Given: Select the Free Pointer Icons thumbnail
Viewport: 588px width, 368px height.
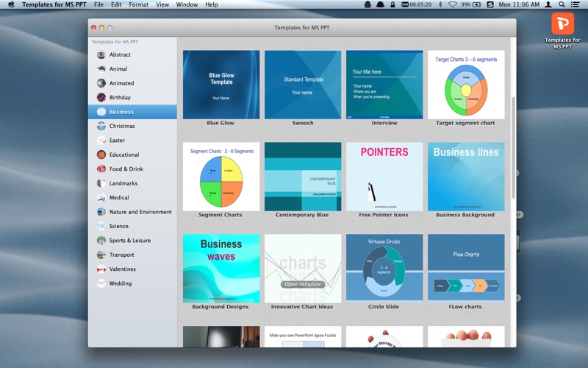Looking at the screenshot, I should pyautogui.click(x=384, y=177).
